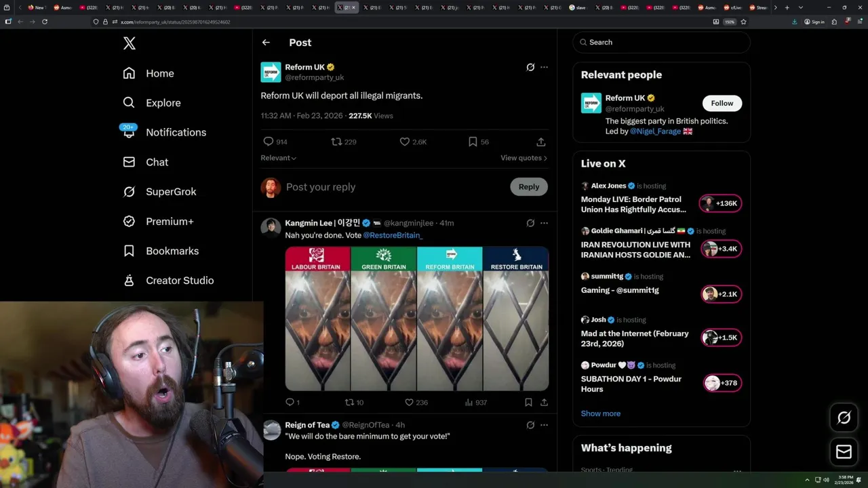Open the Relevant replies sort dropdown
The image size is (868, 488).
(278, 158)
